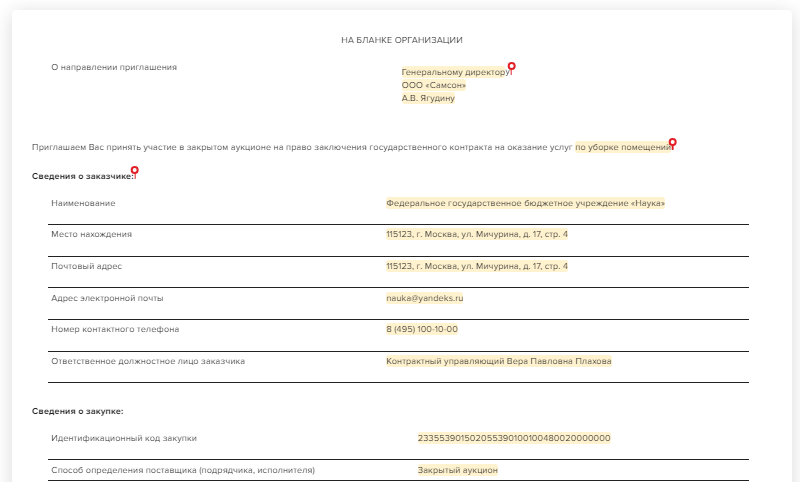
Task: Click the long identification code value
Action: click(x=513, y=438)
